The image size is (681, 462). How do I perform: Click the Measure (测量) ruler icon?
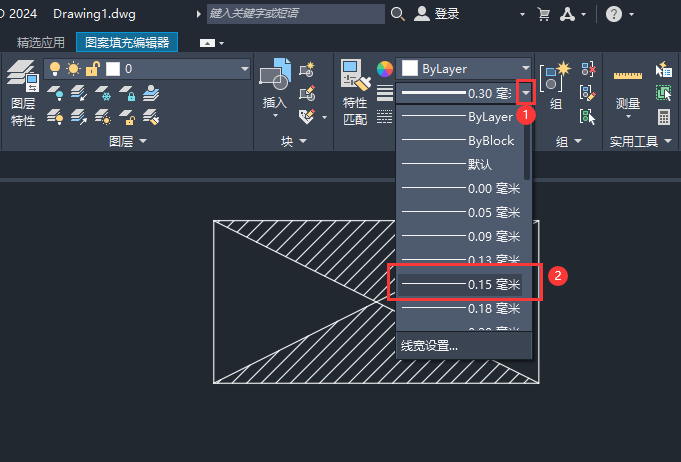pos(628,76)
